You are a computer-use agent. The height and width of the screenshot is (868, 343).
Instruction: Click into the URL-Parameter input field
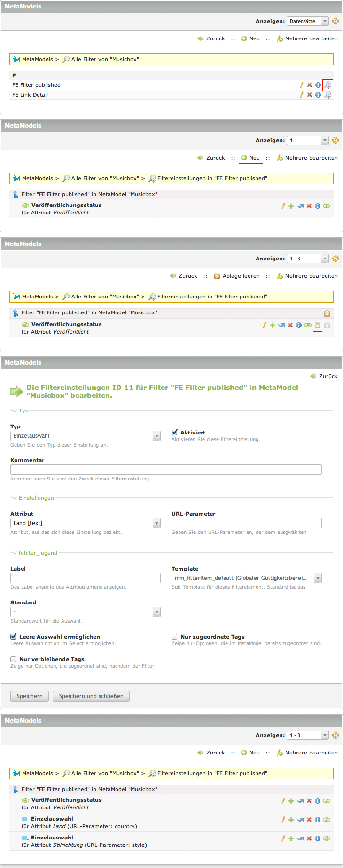(246, 523)
